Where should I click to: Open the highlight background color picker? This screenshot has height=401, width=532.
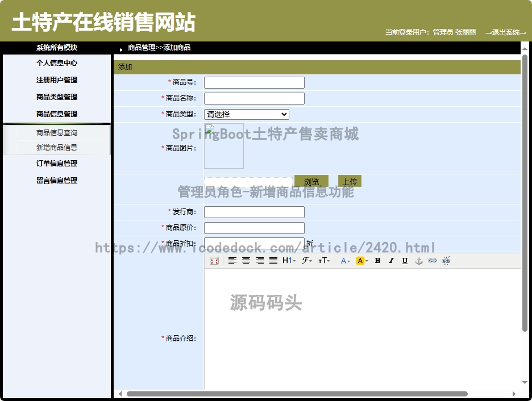[362, 261]
